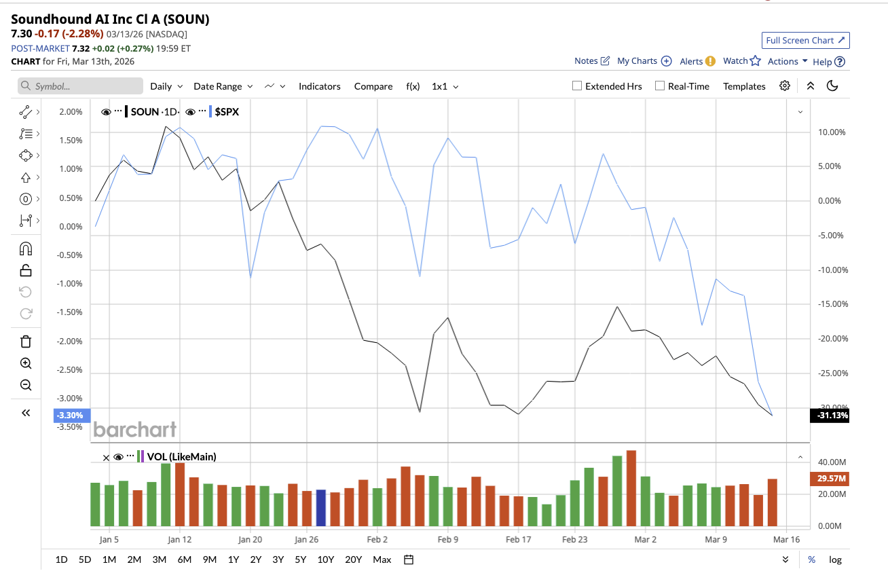Open the arrow marker tools
The image size is (888, 588).
click(x=26, y=177)
